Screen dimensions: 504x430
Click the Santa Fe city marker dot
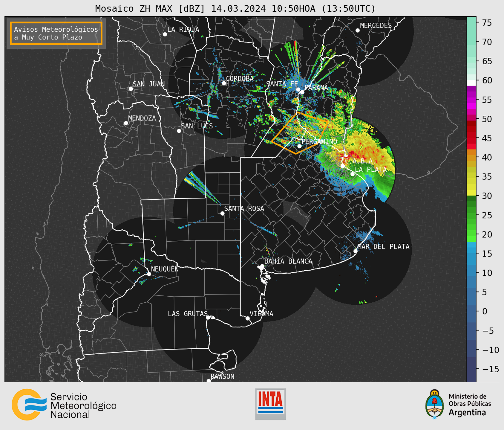click(x=298, y=89)
